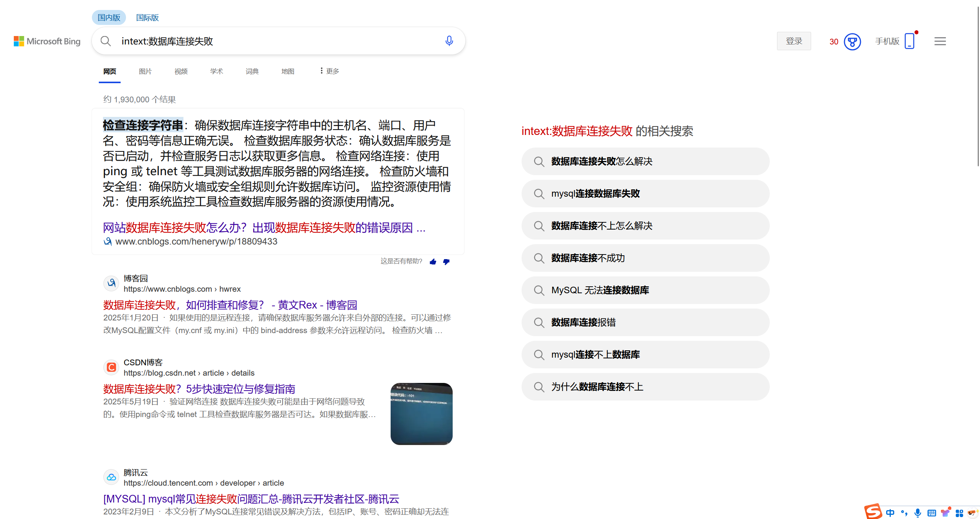
Task: Click the Microsoft Bing logo
Action: 47,41
